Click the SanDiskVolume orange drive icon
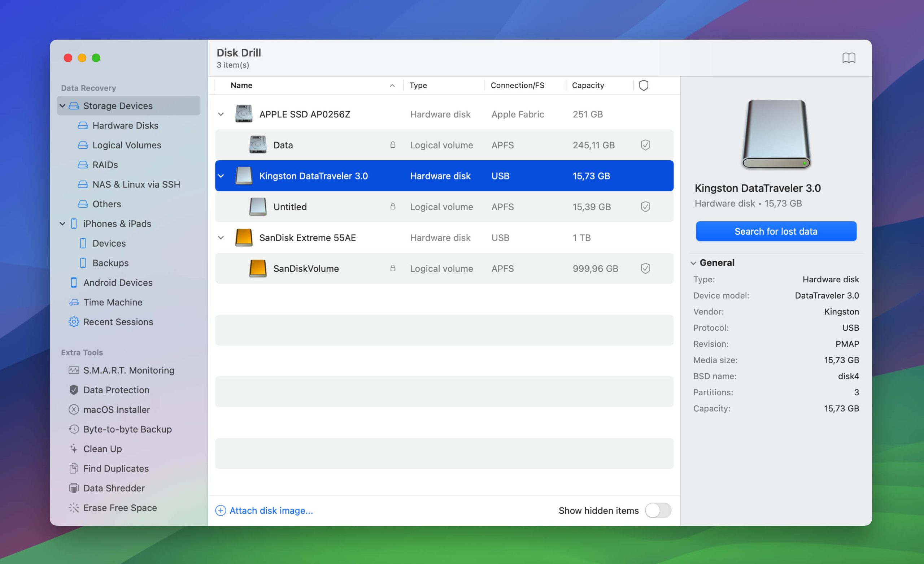 258,268
